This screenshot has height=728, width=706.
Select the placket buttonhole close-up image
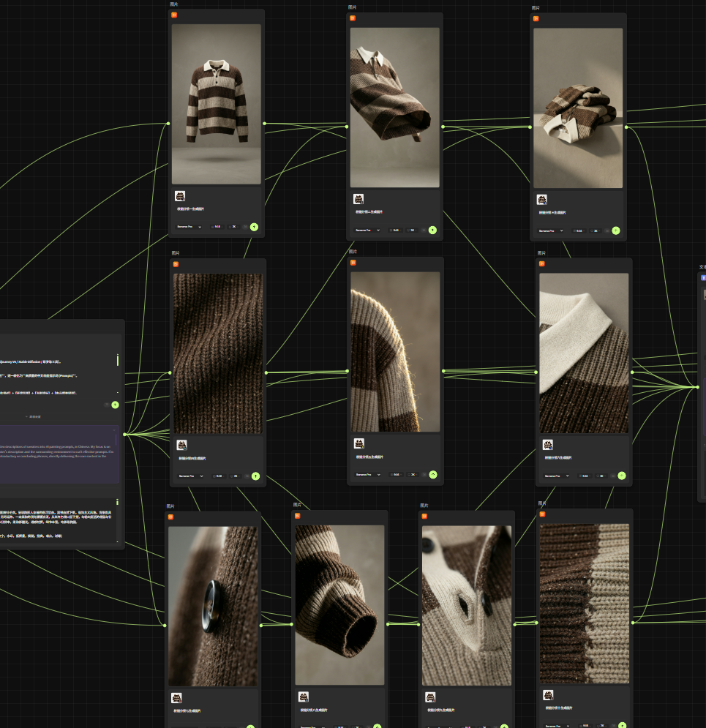[x=466, y=604]
